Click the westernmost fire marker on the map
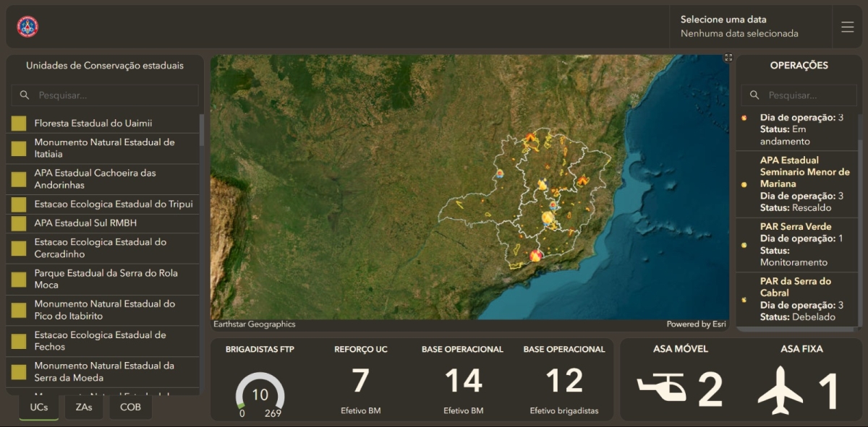 point(499,173)
